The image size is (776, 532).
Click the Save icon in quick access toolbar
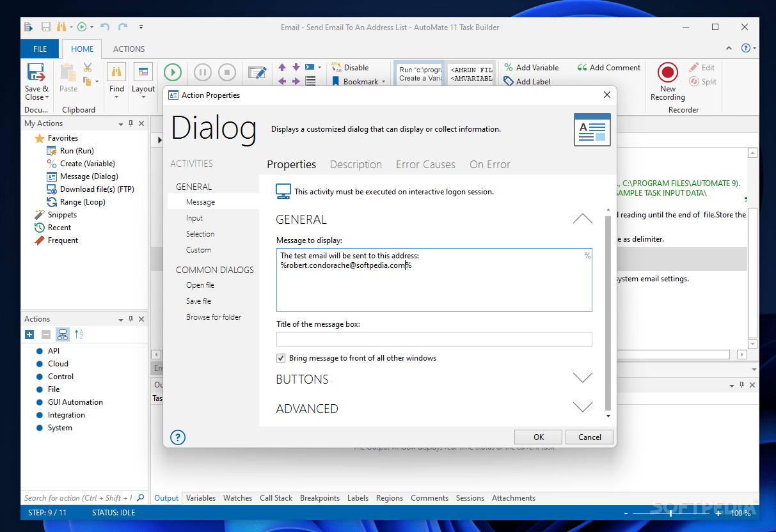(x=46, y=27)
